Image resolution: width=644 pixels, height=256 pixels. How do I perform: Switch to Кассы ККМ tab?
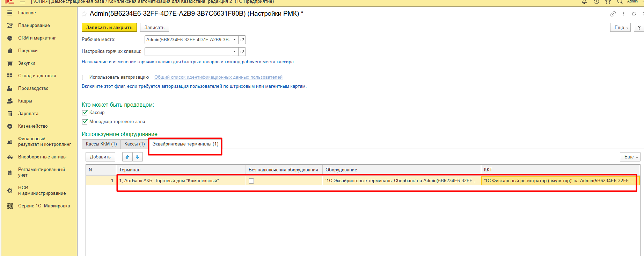coord(101,144)
